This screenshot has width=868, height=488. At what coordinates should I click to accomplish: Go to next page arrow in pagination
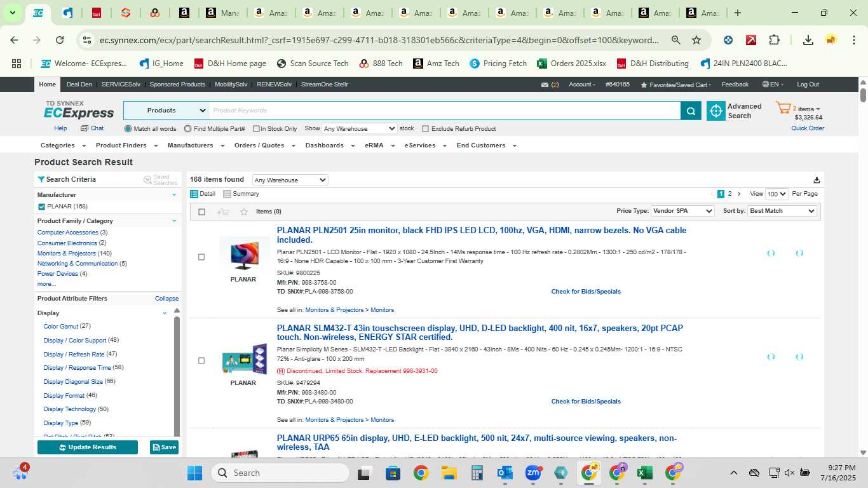738,194
